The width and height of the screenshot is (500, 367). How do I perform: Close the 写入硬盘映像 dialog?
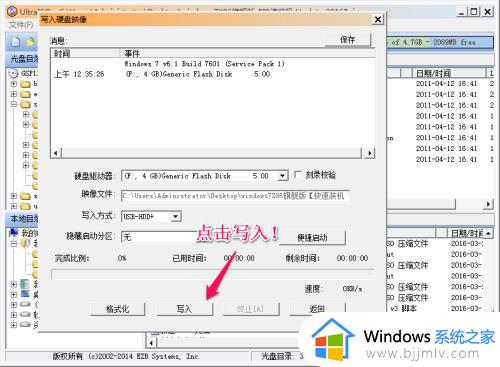click(x=378, y=20)
